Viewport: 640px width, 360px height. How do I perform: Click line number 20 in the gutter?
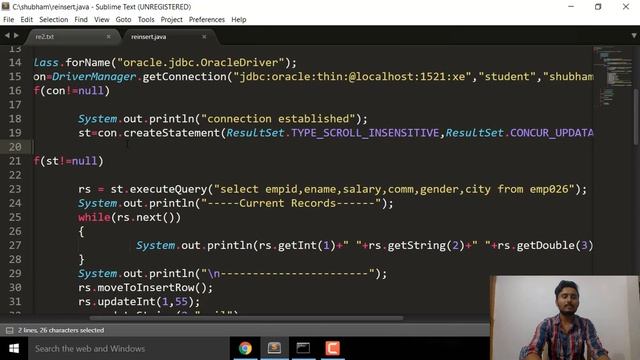click(x=15, y=147)
